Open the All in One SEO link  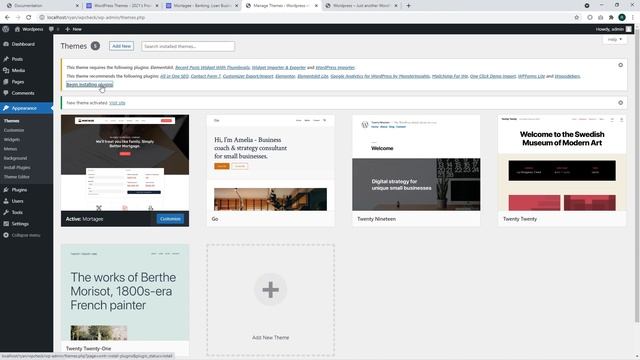(x=174, y=76)
